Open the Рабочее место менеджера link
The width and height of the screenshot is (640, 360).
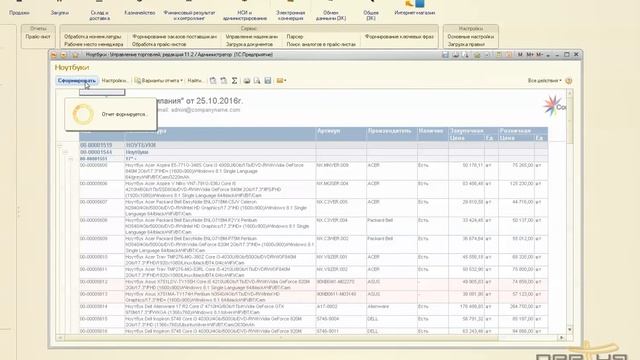[93, 44]
